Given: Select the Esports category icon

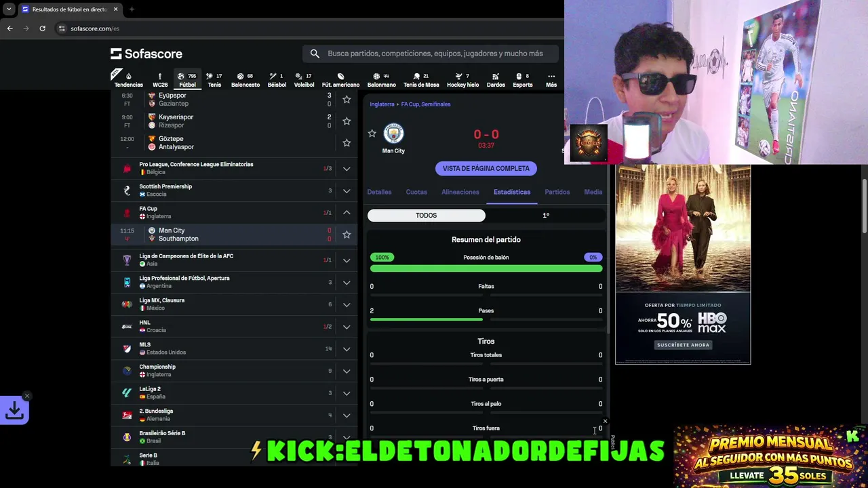Looking at the screenshot, I should pyautogui.click(x=522, y=80).
